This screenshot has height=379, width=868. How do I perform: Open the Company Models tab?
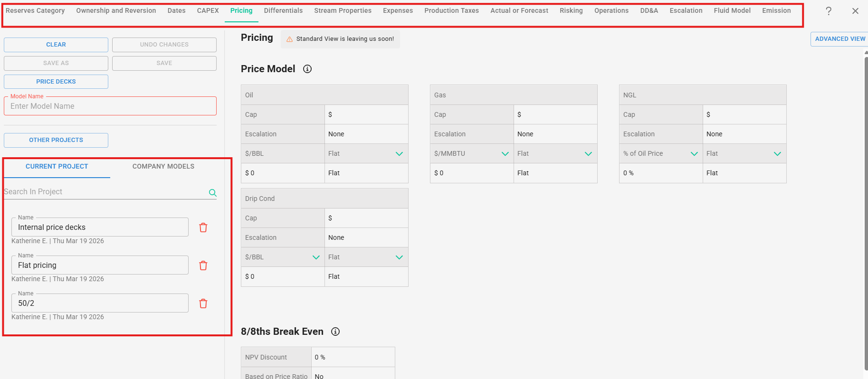coord(163,166)
